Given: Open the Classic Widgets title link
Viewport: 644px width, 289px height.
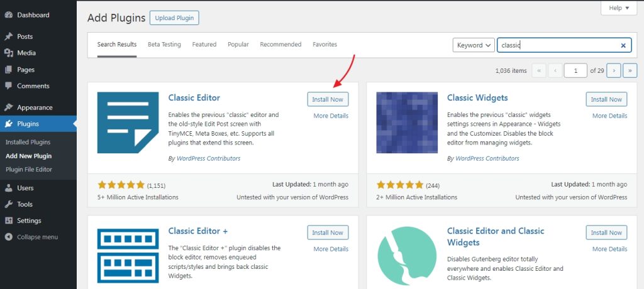Looking at the screenshot, I should tap(477, 98).
